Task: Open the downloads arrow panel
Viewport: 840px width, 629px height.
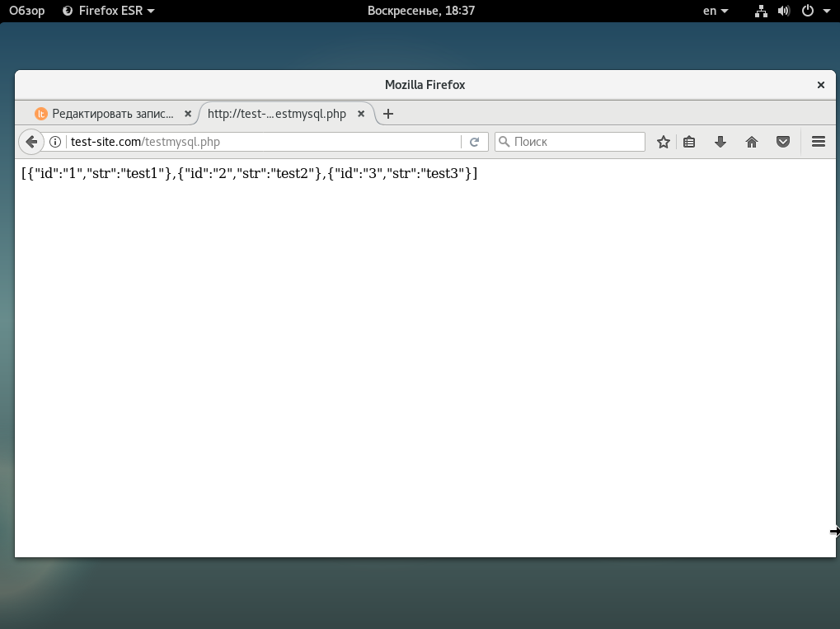Action: pyautogui.click(x=720, y=142)
